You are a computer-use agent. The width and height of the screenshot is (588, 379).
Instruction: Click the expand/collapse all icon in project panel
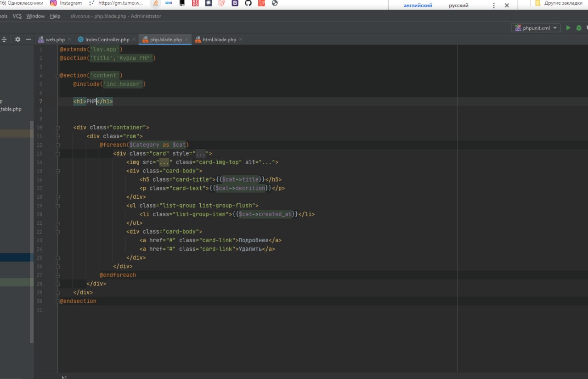4,39
